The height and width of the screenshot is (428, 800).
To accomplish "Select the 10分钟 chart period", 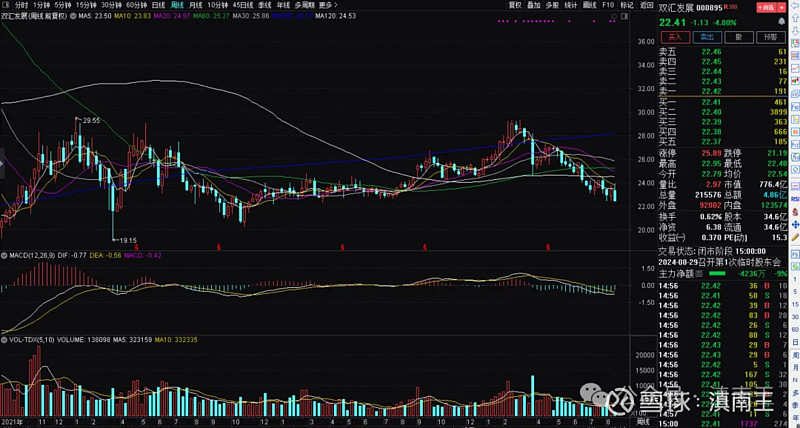I will click(217, 5).
